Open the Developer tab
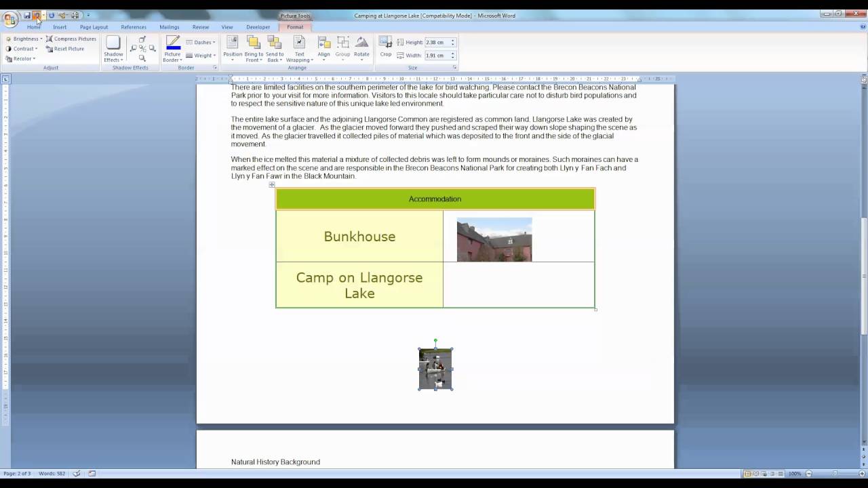The width and height of the screenshot is (868, 488). [258, 27]
